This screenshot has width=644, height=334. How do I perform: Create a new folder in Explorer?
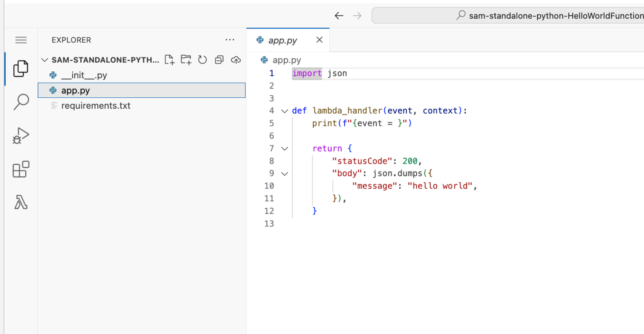(x=186, y=60)
